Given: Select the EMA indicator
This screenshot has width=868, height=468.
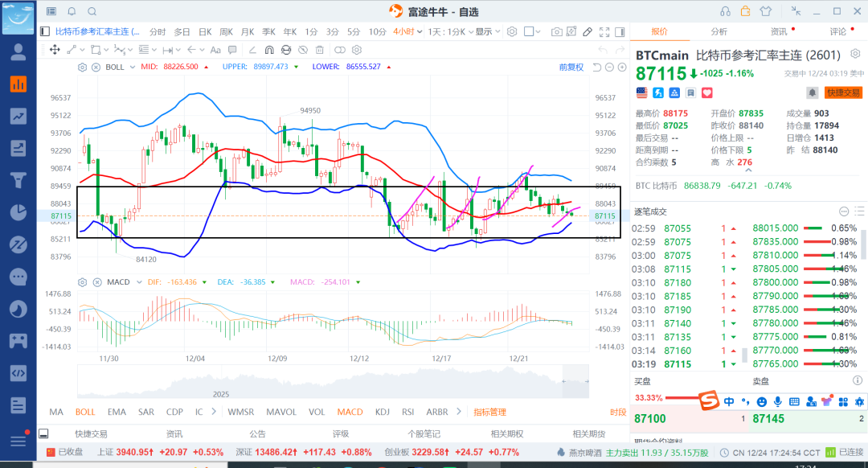Looking at the screenshot, I should (x=117, y=412).
